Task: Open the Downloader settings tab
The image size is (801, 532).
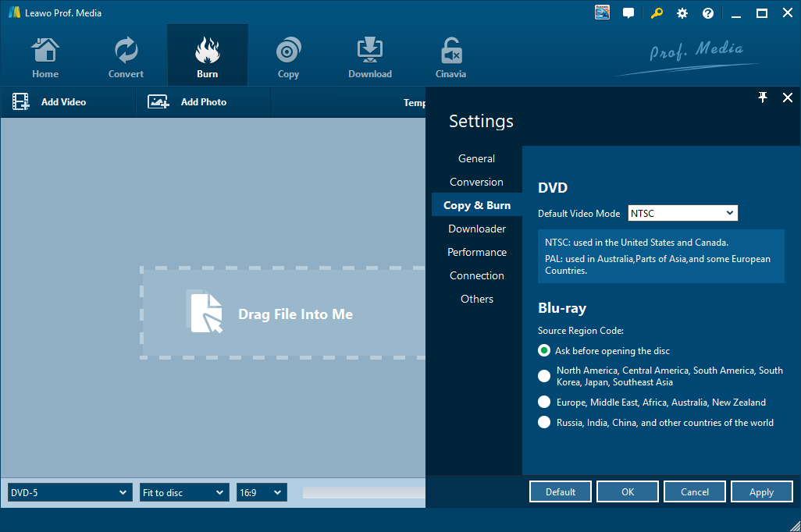Action: (476, 229)
